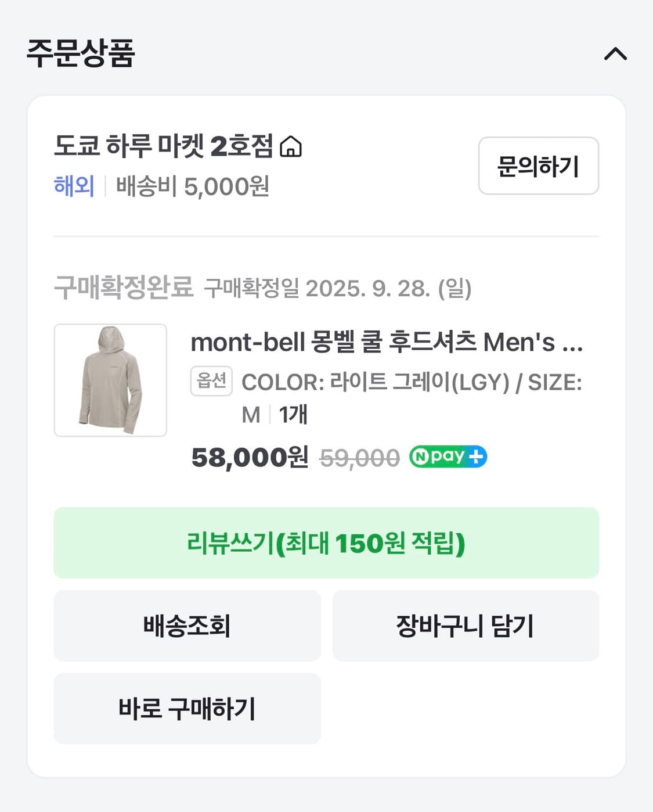Tap the strikethrough 59,000 original price
The height and width of the screenshot is (812, 653).
tap(359, 458)
